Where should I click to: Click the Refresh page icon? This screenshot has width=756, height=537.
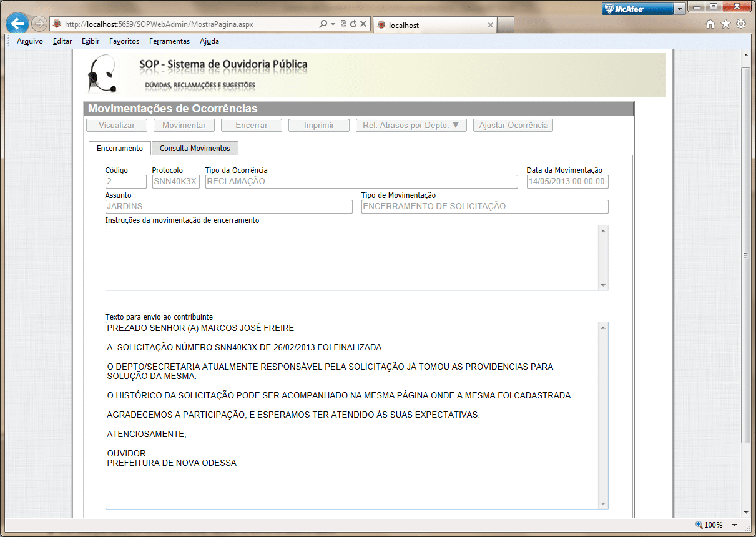point(353,24)
